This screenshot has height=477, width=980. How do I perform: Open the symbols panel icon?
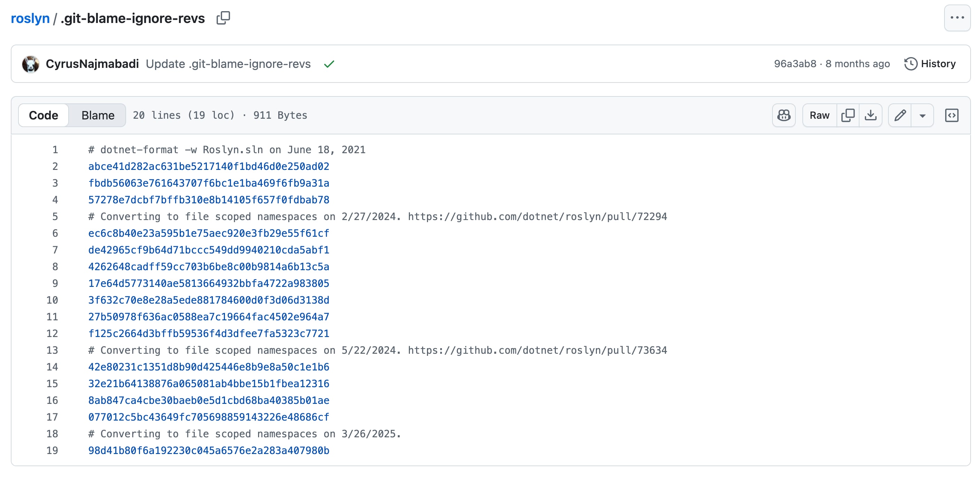point(951,115)
